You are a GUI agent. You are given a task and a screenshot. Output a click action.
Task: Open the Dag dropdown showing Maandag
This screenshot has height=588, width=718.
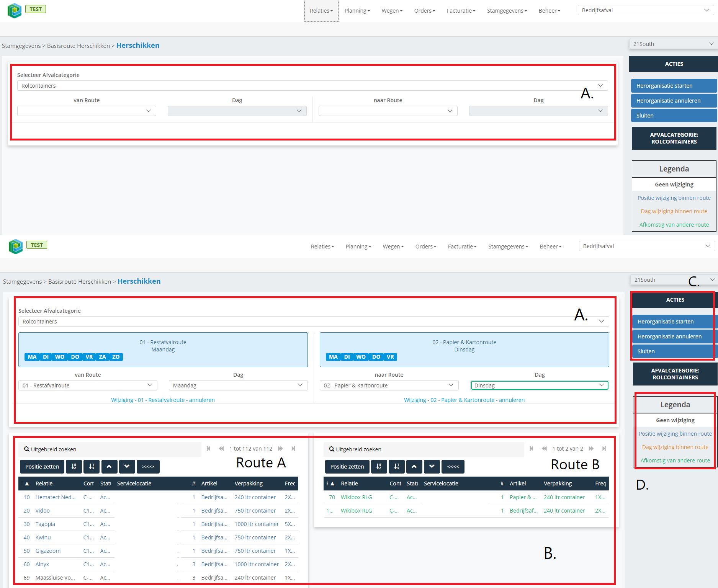click(x=238, y=385)
